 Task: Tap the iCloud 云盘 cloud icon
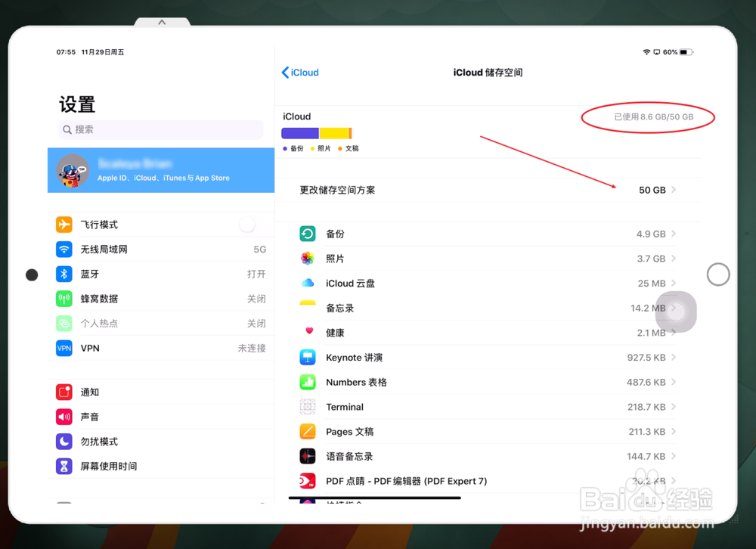pos(308,283)
